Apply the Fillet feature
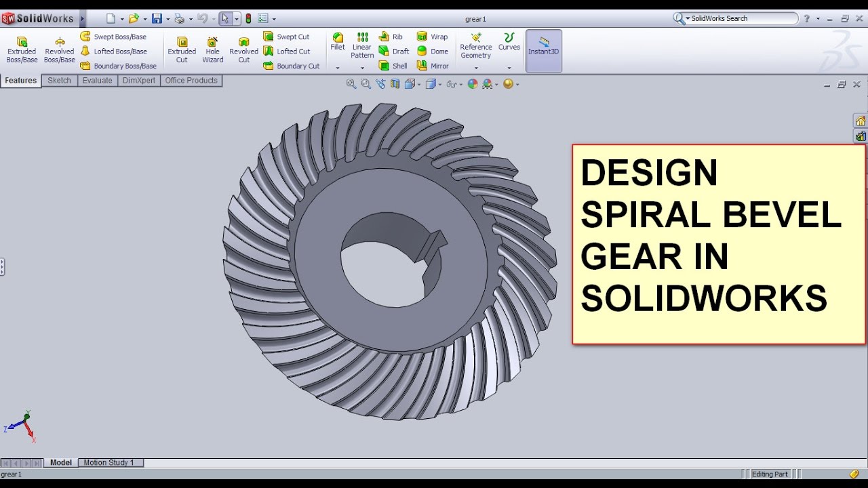This screenshot has height=488, width=868. click(338, 41)
